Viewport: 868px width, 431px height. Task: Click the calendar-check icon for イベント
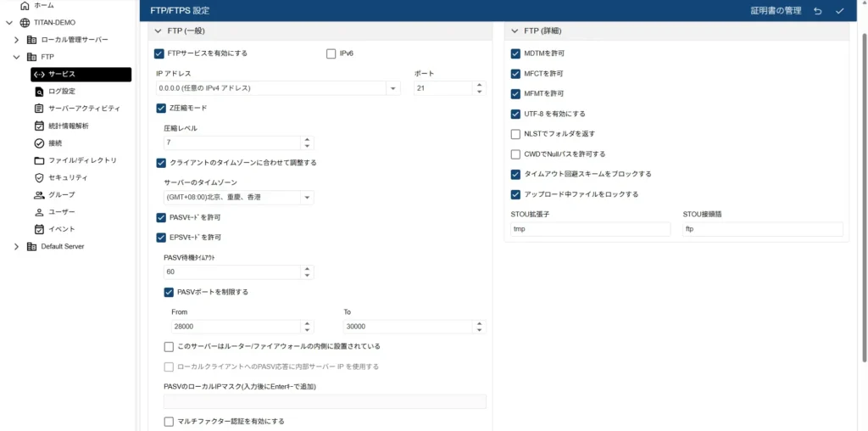(39, 229)
